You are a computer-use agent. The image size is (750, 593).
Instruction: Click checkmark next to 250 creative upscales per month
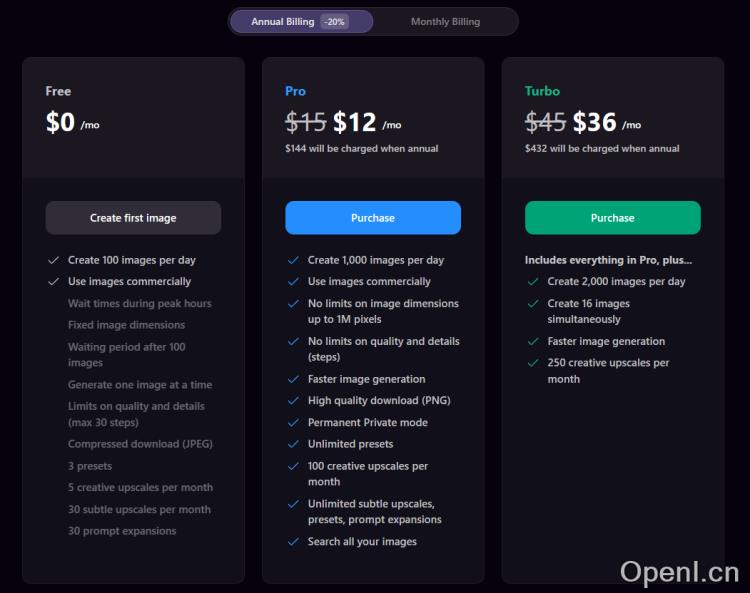[x=533, y=363]
